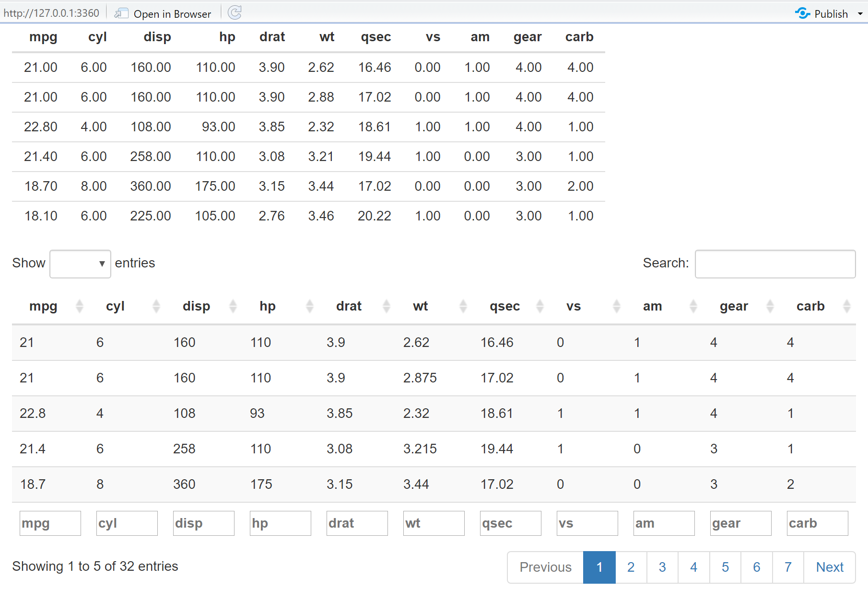
Task: Click the gear header in top static table
Action: coord(528,37)
